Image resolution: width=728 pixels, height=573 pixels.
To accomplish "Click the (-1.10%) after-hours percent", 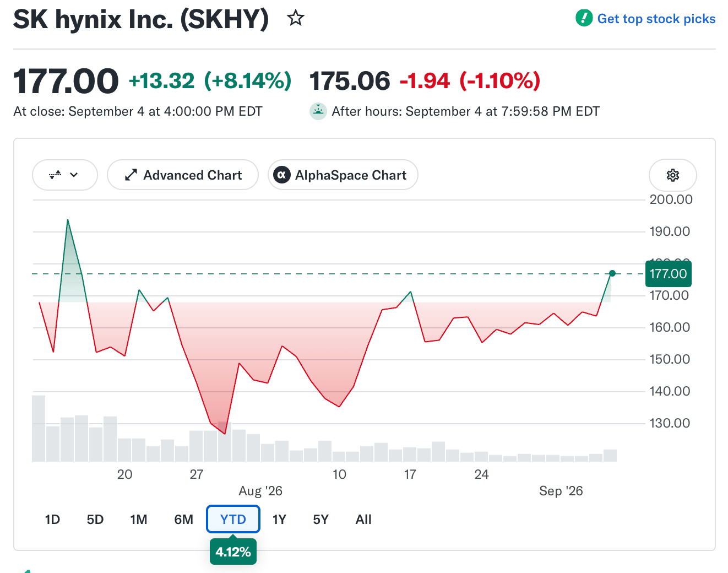I will [x=500, y=81].
